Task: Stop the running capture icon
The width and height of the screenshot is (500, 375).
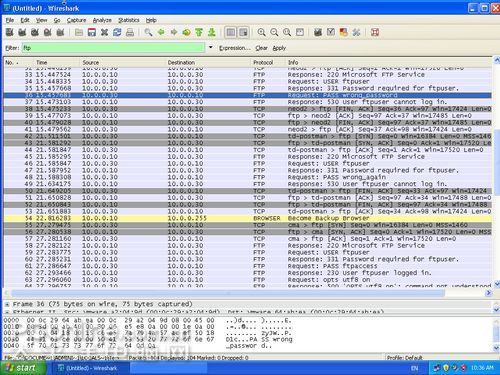Action: (x=48, y=32)
